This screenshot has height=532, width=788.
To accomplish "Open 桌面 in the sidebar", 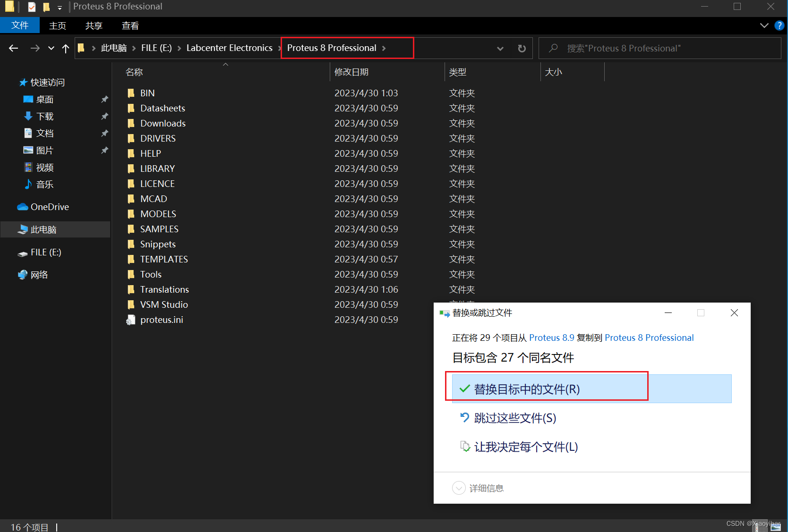I will click(45, 99).
